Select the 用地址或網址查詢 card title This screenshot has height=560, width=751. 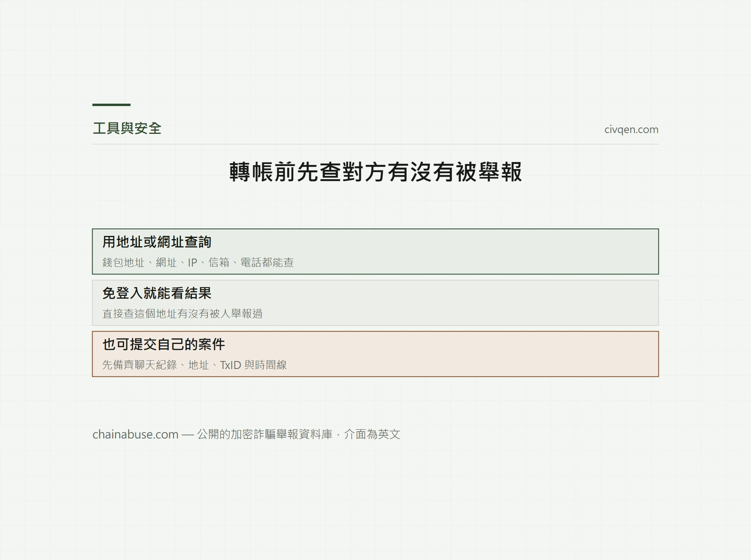157,242
